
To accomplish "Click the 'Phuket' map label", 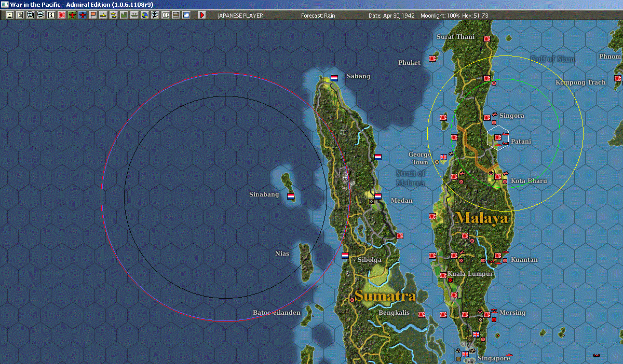I will pyautogui.click(x=409, y=62).
